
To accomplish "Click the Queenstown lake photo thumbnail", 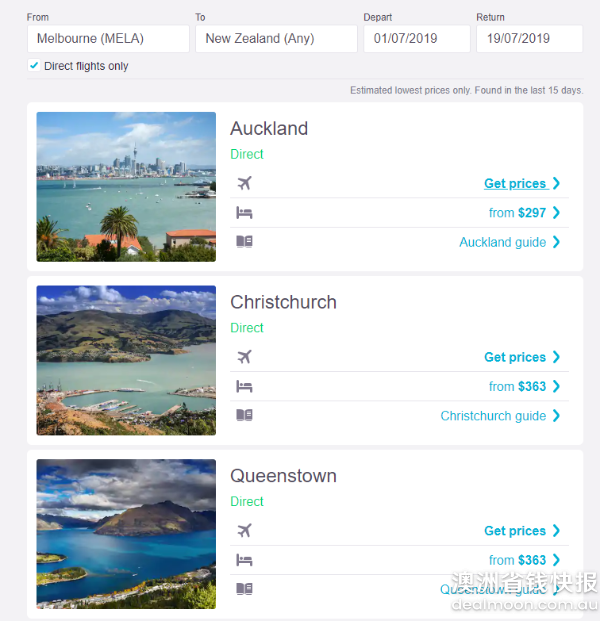I will 126,534.
